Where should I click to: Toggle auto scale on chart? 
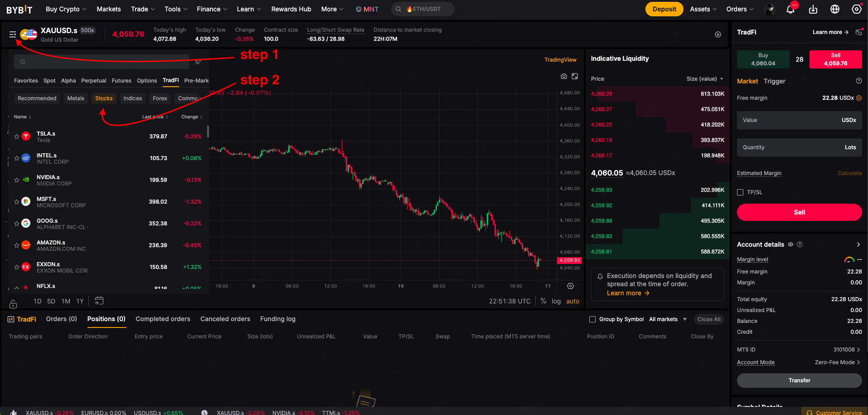coord(572,301)
